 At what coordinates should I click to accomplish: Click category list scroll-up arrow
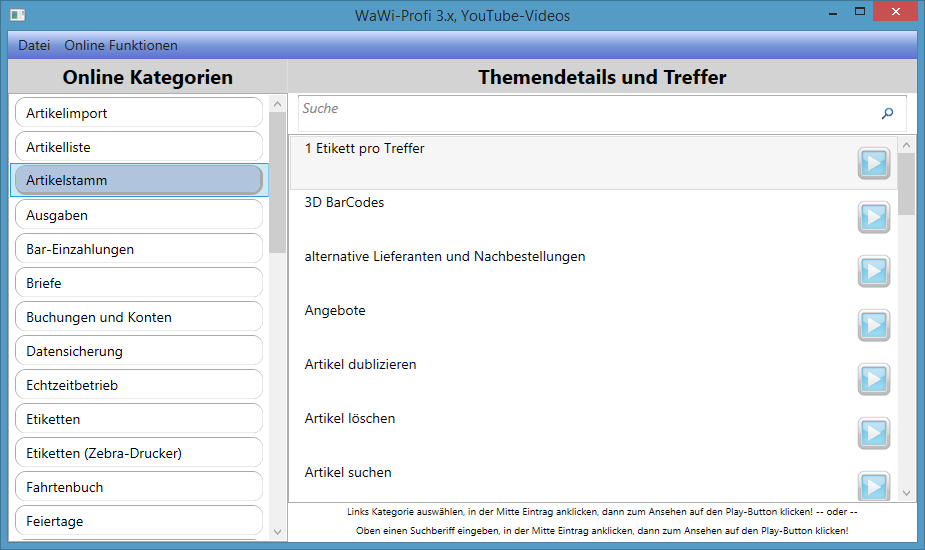point(277,104)
